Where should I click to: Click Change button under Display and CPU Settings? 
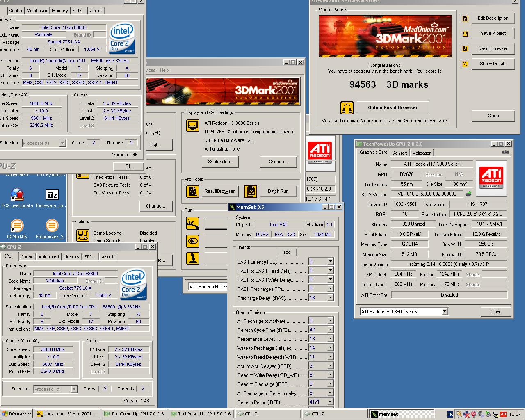278,162
